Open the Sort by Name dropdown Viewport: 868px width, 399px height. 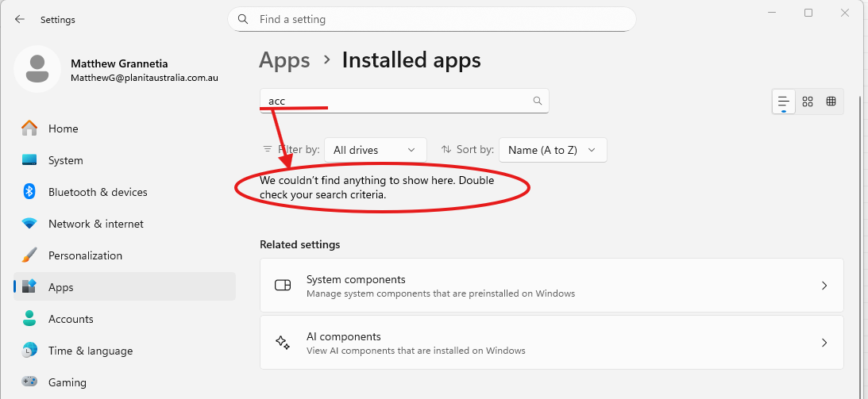553,150
